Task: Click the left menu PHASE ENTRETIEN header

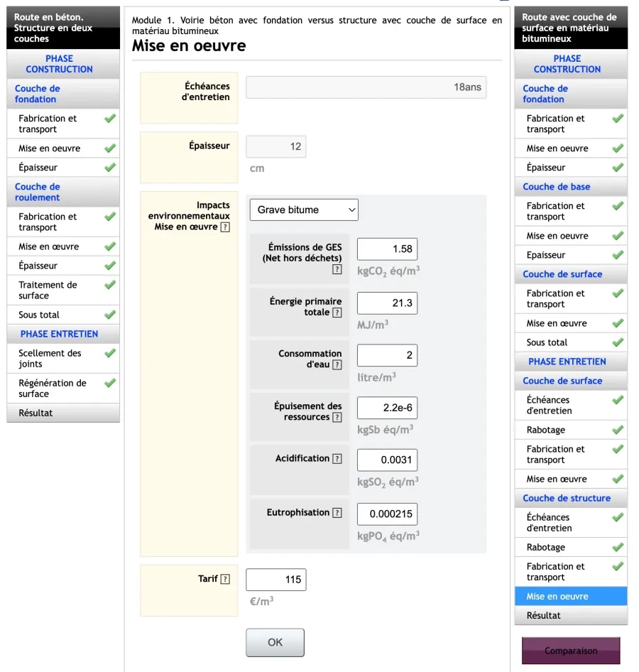Action: click(x=63, y=335)
